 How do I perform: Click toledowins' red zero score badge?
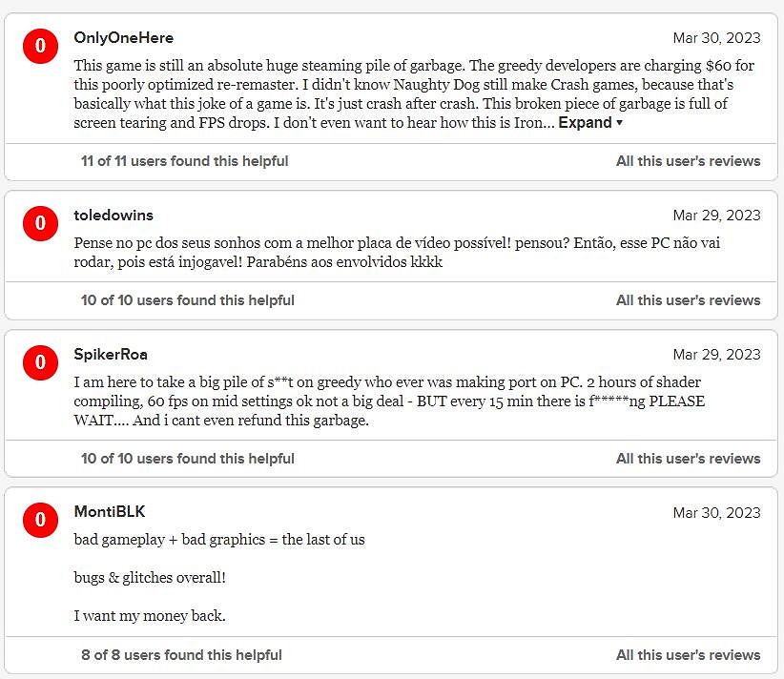click(40, 223)
